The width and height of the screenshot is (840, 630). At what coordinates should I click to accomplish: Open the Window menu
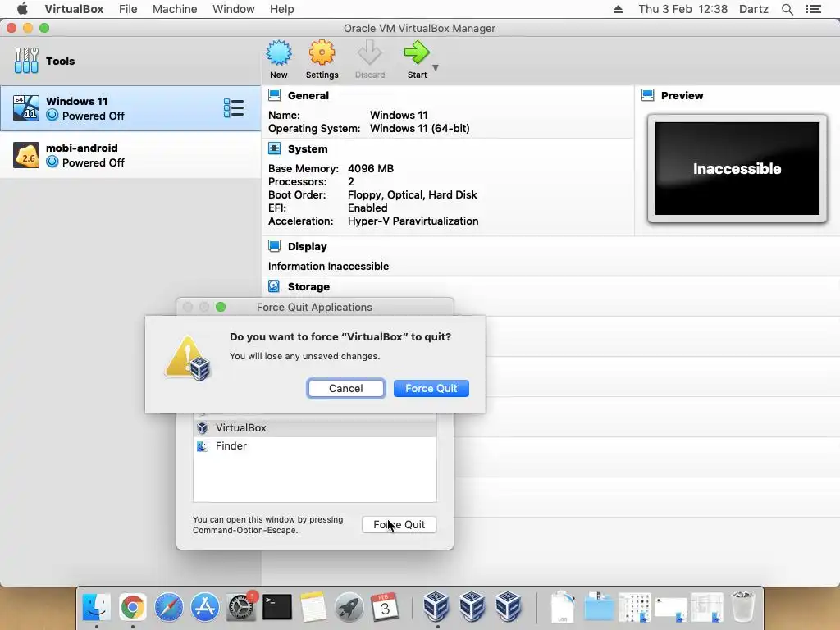pyautogui.click(x=234, y=9)
